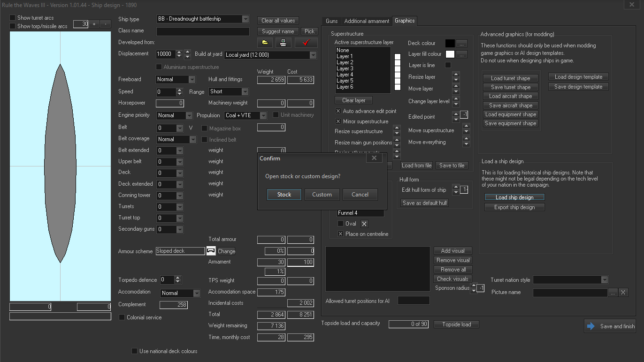Click Suggest name button
This screenshot has height=362, width=644.
[x=278, y=31]
